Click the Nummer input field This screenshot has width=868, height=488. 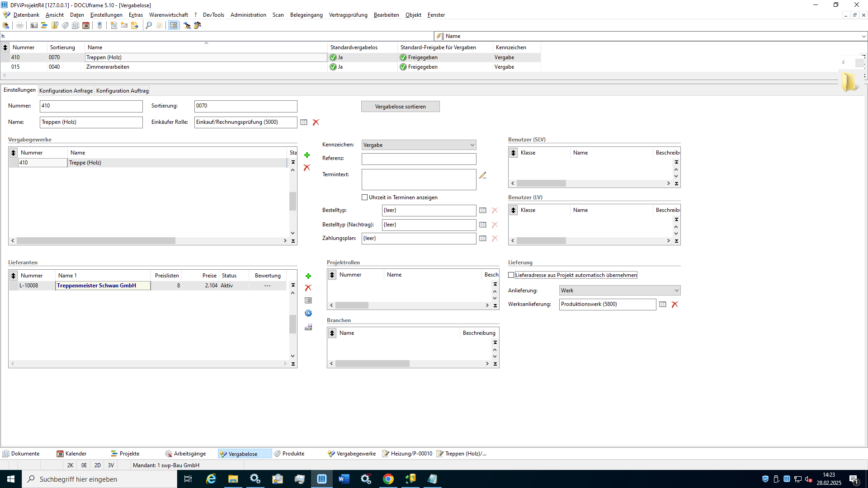[x=91, y=106]
